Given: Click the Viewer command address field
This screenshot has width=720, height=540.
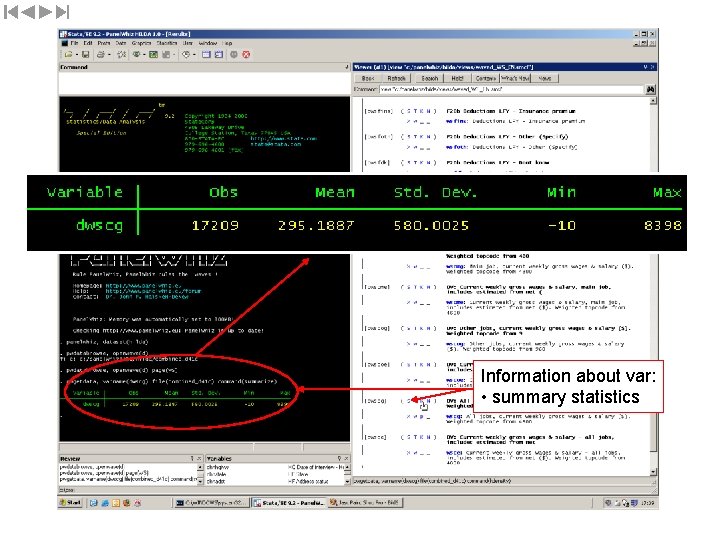Looking at the screenshot, I should click(512, 90).
